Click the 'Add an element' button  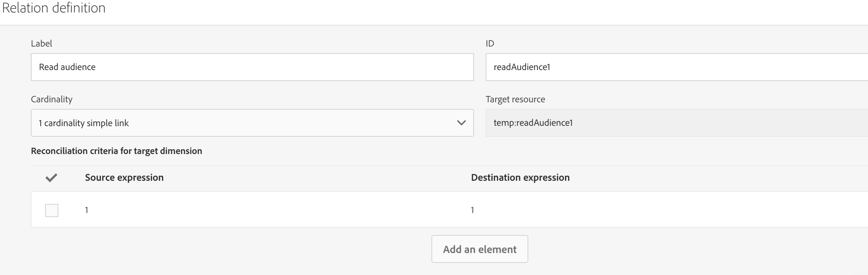[x=479, y=249]
